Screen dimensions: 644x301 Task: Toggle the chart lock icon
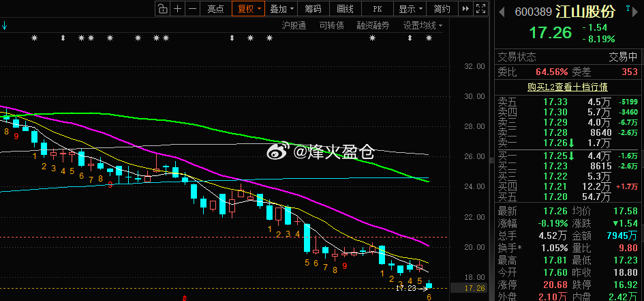point(163,9)
